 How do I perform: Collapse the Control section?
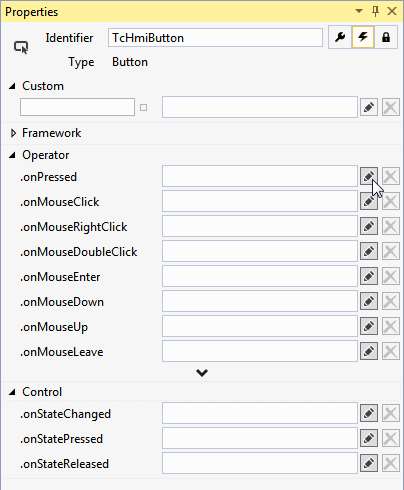coord(12,392)
